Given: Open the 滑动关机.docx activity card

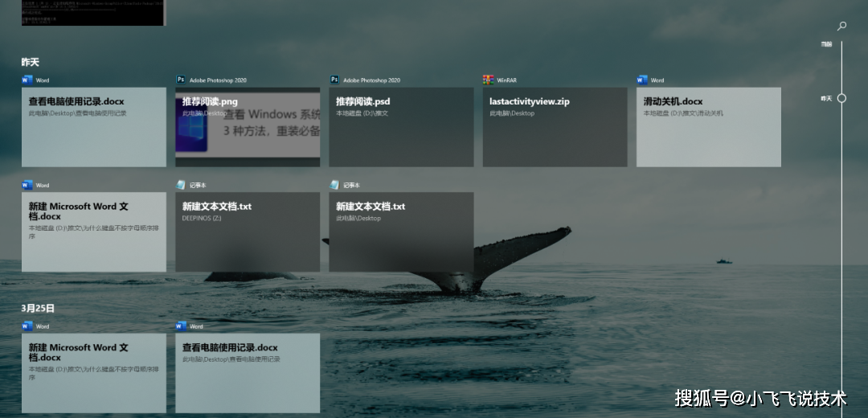Looking at the screenshot, I should click(709, 127).
